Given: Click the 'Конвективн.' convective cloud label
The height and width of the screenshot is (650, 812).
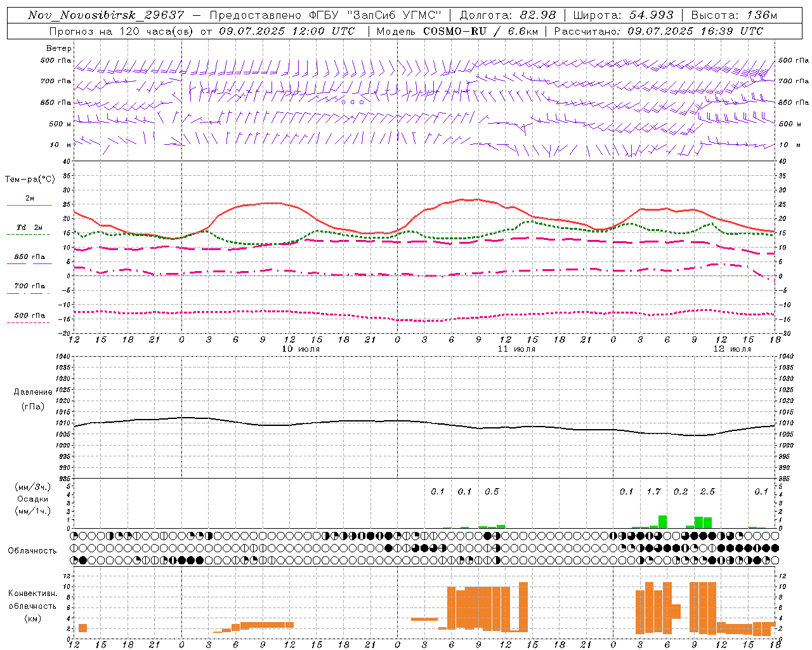Looking at the screenshot, I should point(33,594).
